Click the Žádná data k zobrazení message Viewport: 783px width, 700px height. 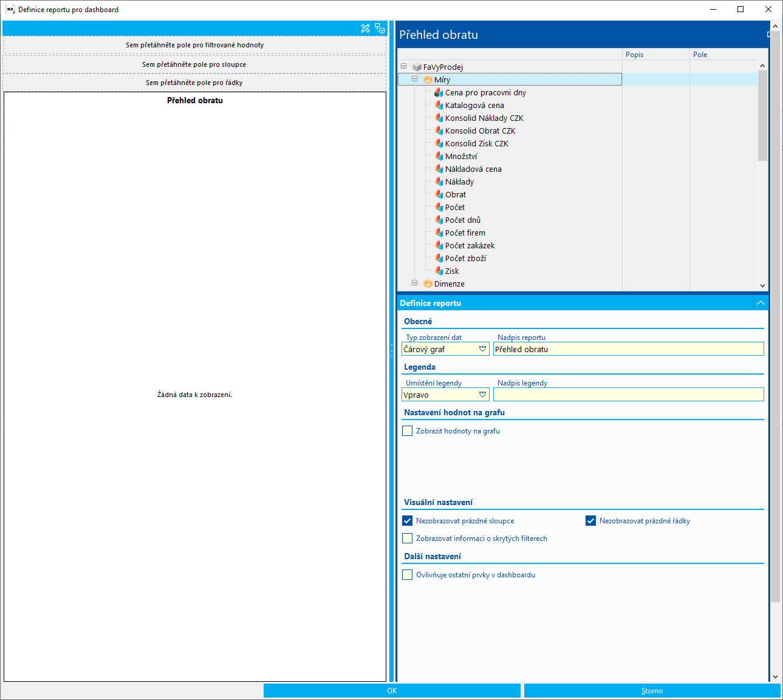tap(194, 395)
